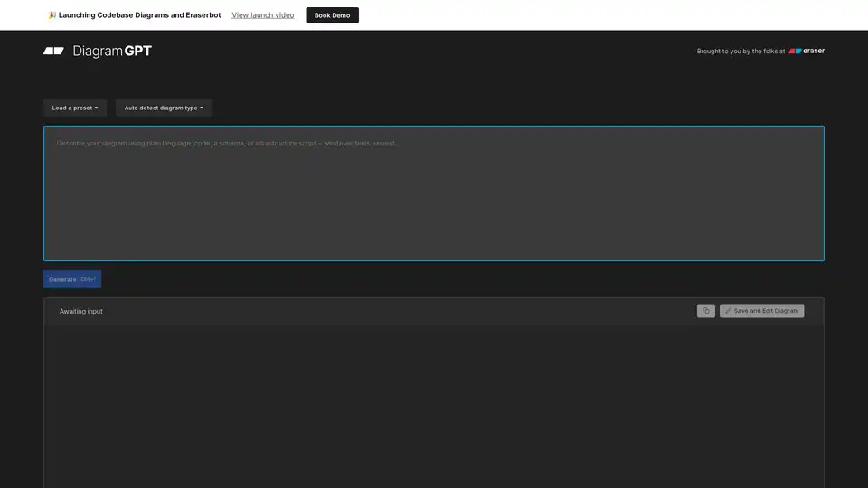Click the caret arrow beside Load a preset
Image resolution: width=868 pixels, height=488 pixels.
97,108
